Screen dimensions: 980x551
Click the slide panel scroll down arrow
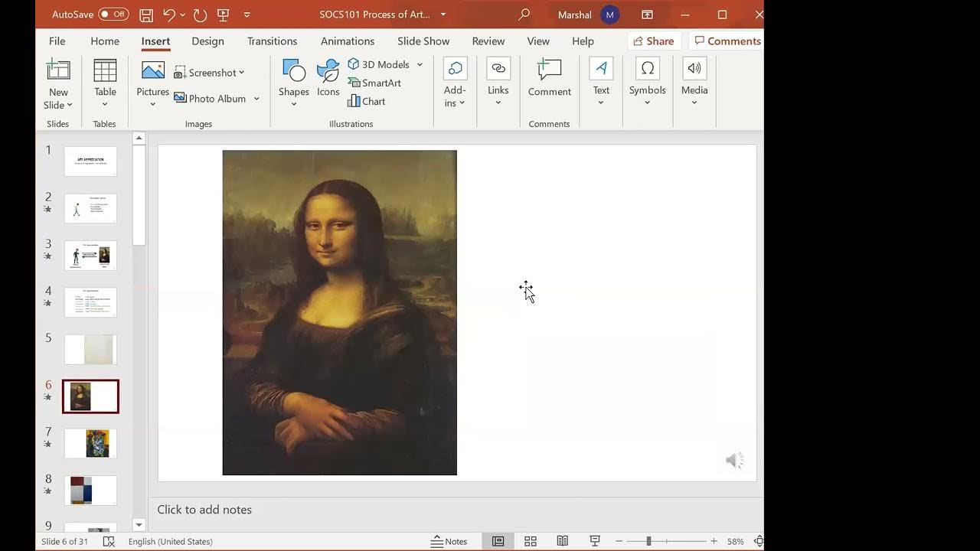pyautogui.click(x=139, y=525)
